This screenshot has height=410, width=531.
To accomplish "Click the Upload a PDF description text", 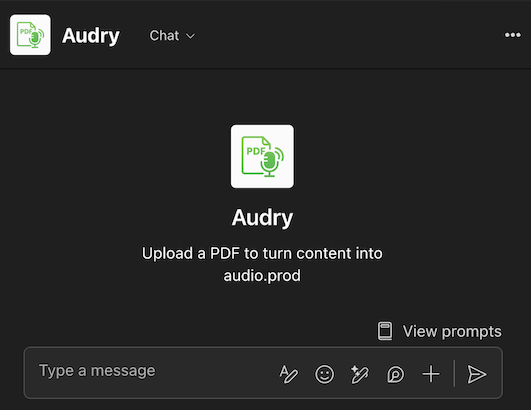I will coord(262,264).
